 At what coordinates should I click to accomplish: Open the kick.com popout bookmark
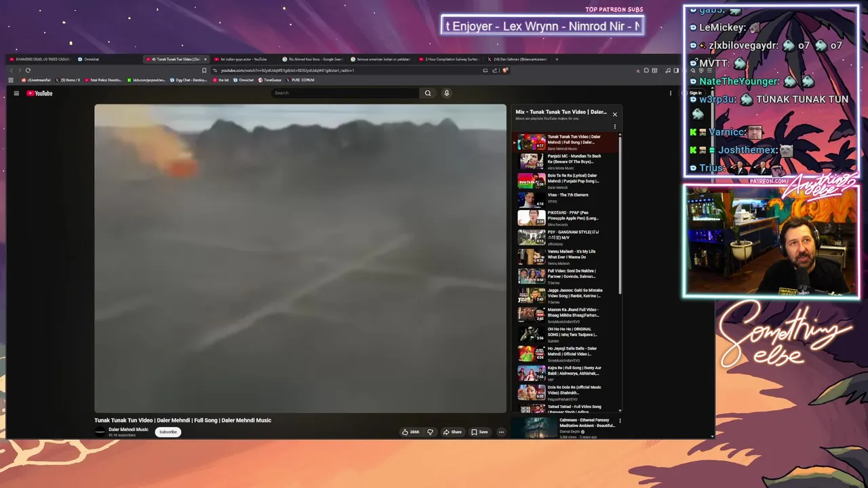click(146, 80)
